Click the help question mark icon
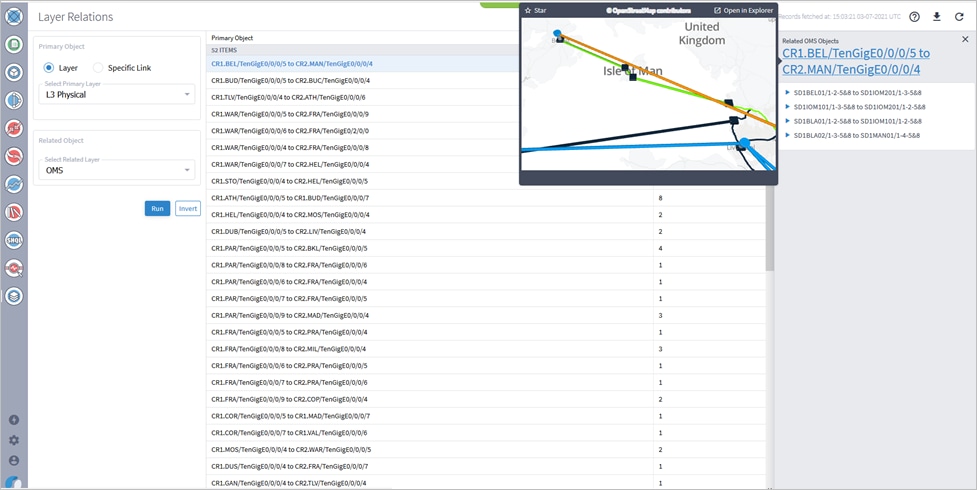977x490 pixels. pyautogui.click(x=914, y=17)
